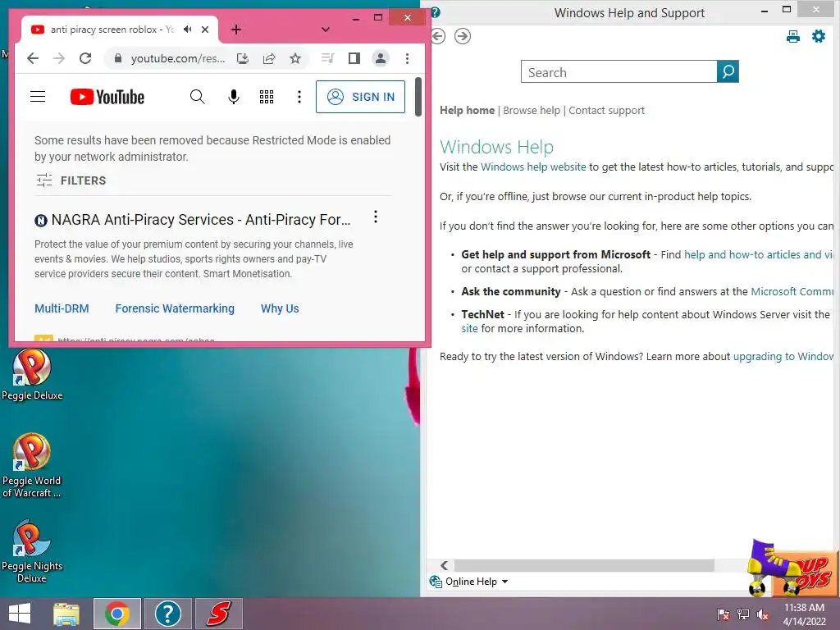Click the Search field in Windows Help

point(619,72)
